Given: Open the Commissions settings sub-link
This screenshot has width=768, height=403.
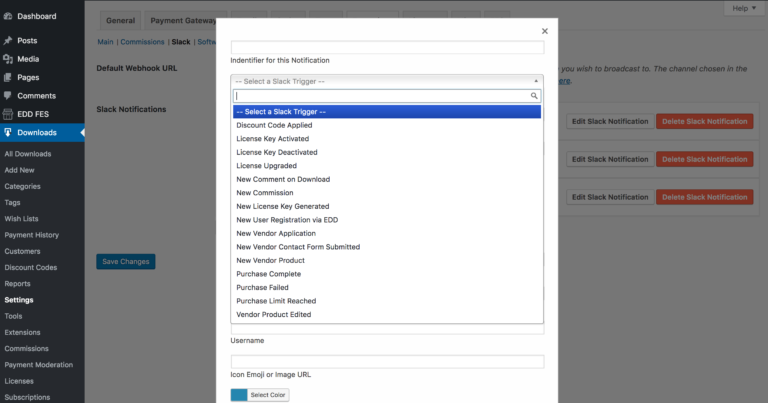Looking at the screenshot, I should 143,42.
